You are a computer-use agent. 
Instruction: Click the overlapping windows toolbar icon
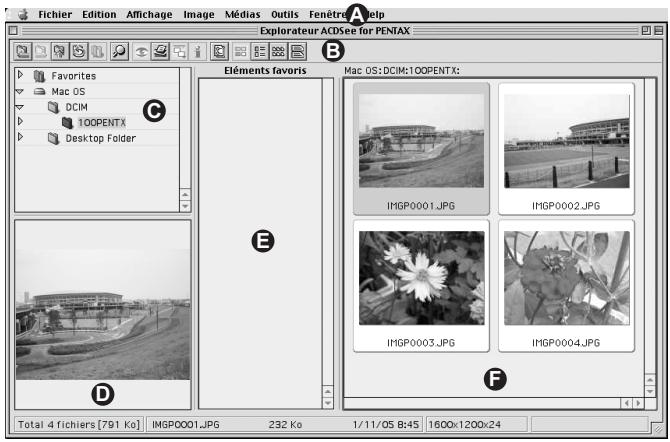pos(179,52)
